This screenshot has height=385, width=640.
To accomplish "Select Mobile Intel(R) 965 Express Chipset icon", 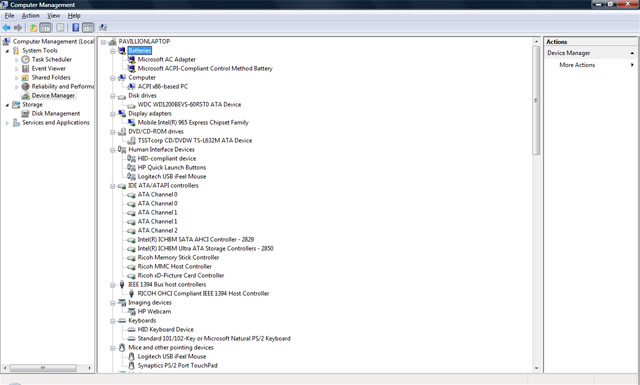I will [x=131, y=122].
